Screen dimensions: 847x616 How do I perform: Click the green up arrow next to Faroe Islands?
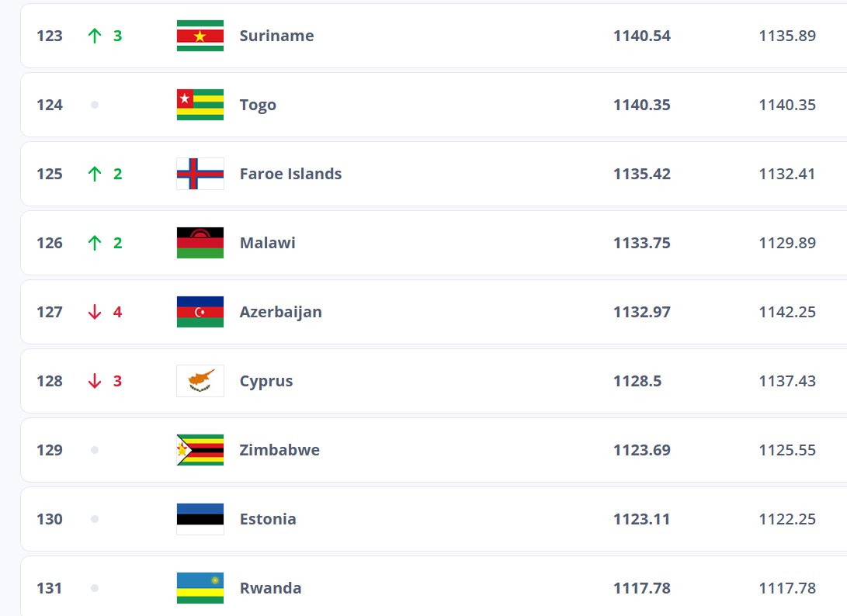click(94, 174)
